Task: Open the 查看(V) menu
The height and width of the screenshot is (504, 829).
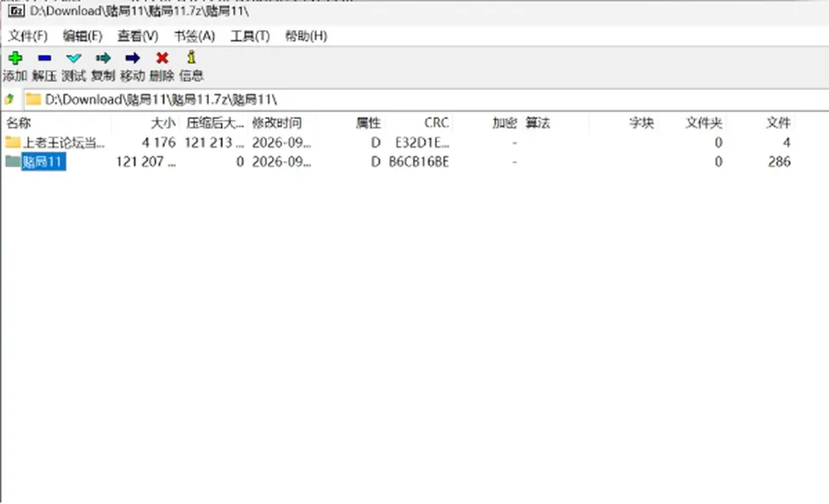Action: pyautogui.click(x=138, y=36)
